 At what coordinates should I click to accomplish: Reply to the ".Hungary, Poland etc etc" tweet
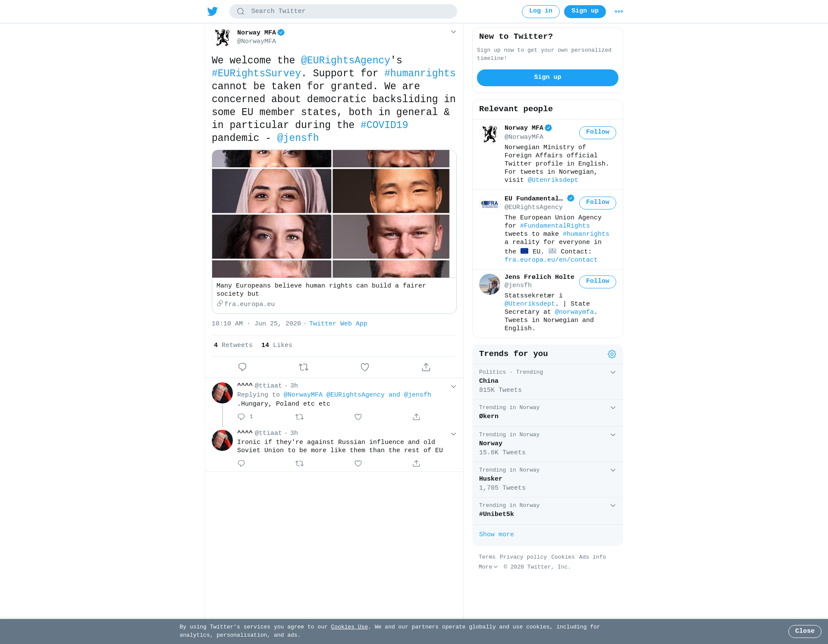(241, 417)
